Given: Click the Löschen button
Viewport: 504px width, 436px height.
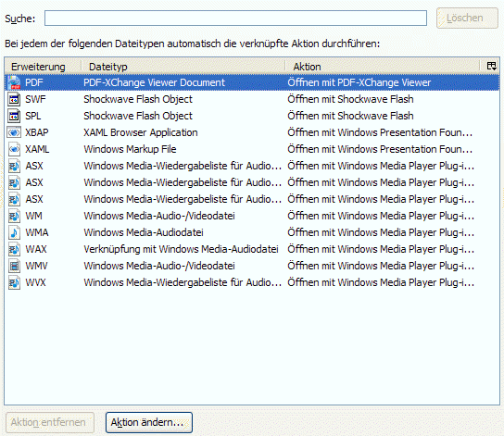Looking at the screenshot, I should point(467,18).
